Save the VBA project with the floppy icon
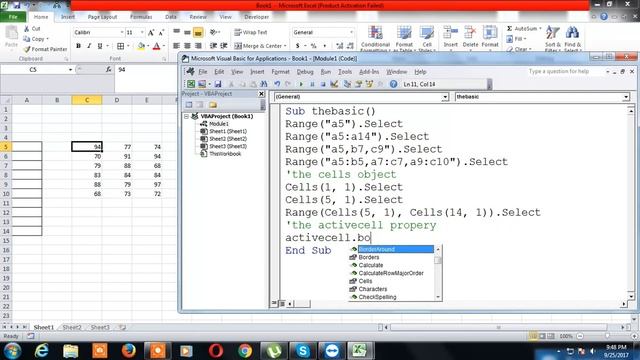640x360 pixels. [x=218, y=84]
